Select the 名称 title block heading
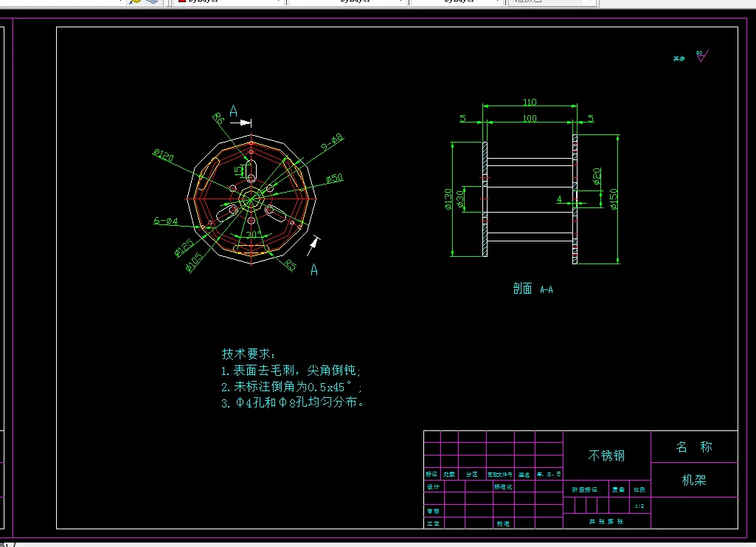Screen dimensions: 756x547 pyautogui.click(x=694, y=447)
